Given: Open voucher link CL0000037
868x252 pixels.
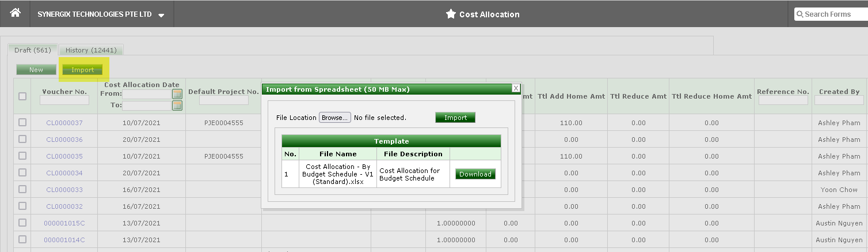Looking at the screenshot, I should [64, 123].
